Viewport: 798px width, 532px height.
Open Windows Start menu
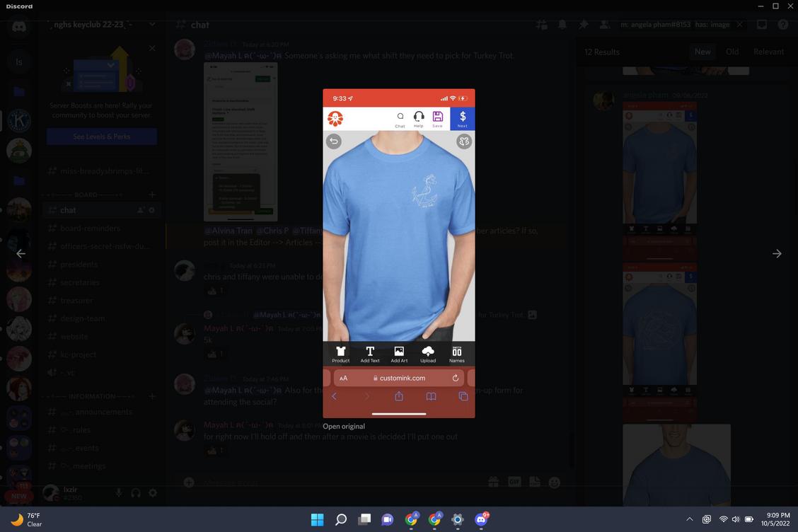tap(317, 519)
